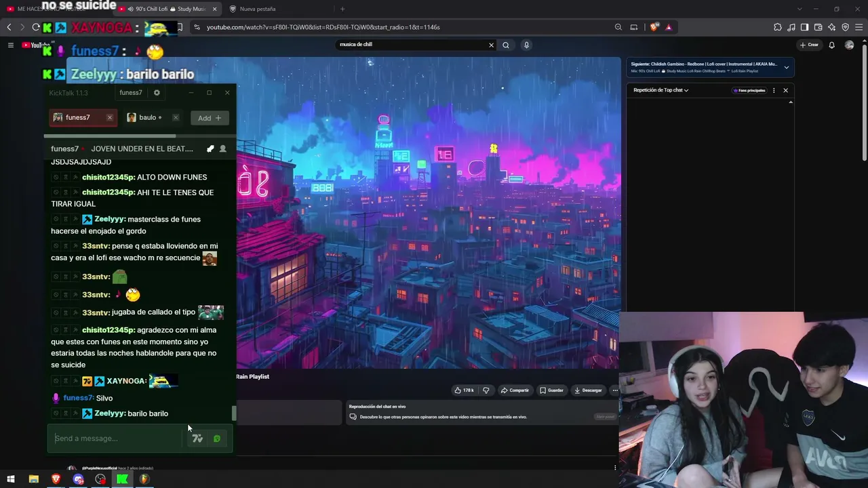Open the browser tab search chevron
This screenshot has width=868, height=488.
click(800, 9)
